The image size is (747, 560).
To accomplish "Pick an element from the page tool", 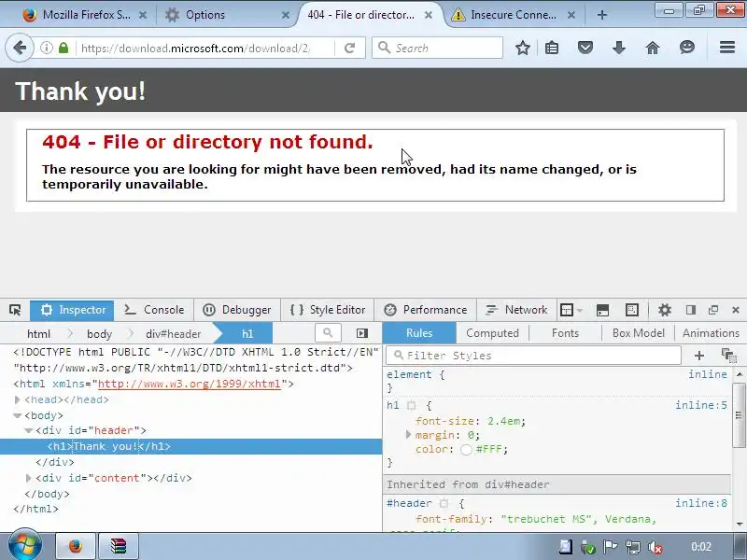I will pos(15,310).
